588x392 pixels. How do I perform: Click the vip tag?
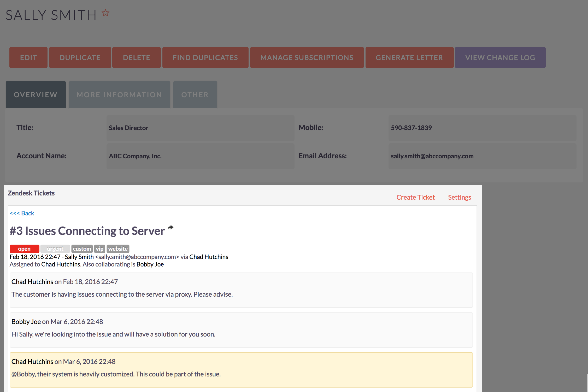pyautogui.click(x=99, y=249)
